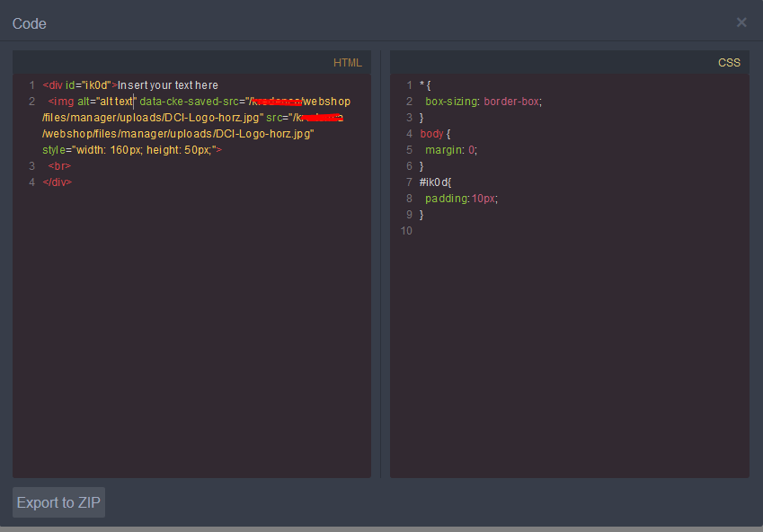763x532 pixels.
Task: Click the 'margin: 0;' CSS rule
Action: coord(451,150)
